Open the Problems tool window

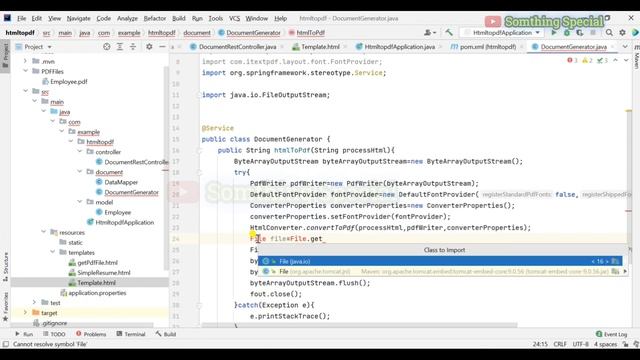91,334
